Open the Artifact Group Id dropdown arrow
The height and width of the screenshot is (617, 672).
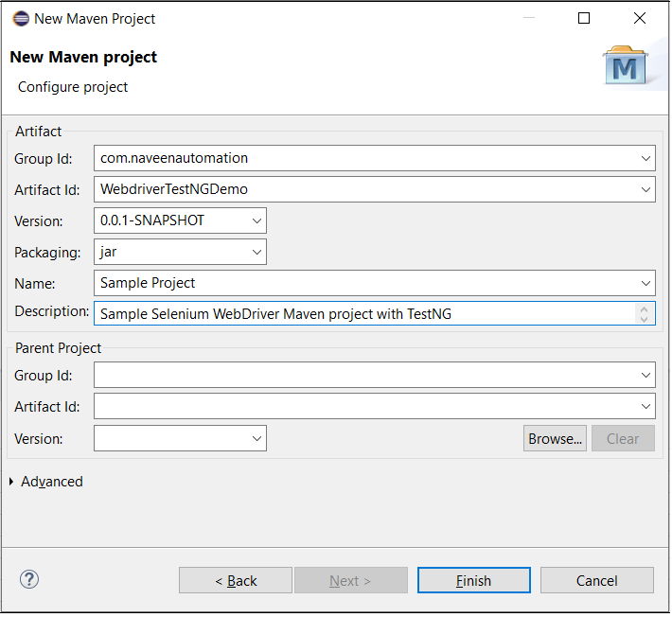tap(645, 159)
